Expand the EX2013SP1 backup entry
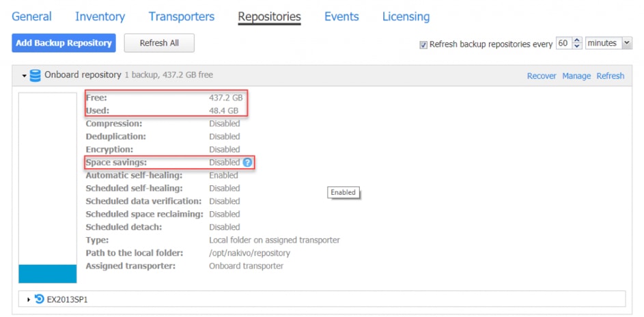Viewport: 644px width, 317px height. pyautogui.click(x=28, y=299)
